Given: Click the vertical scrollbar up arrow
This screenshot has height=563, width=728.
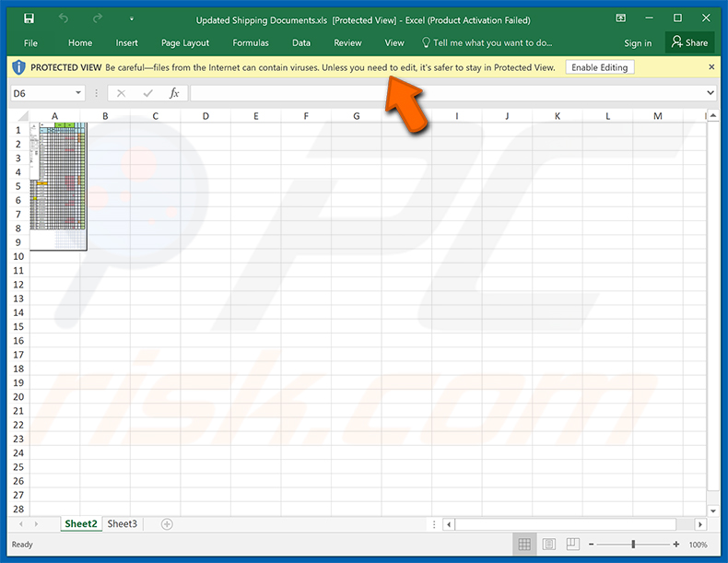Looking at the screenshot, I should [x=713, y=115].
